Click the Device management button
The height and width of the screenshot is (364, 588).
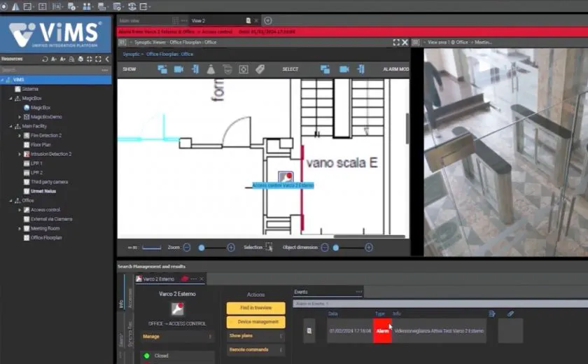[255, 322]
